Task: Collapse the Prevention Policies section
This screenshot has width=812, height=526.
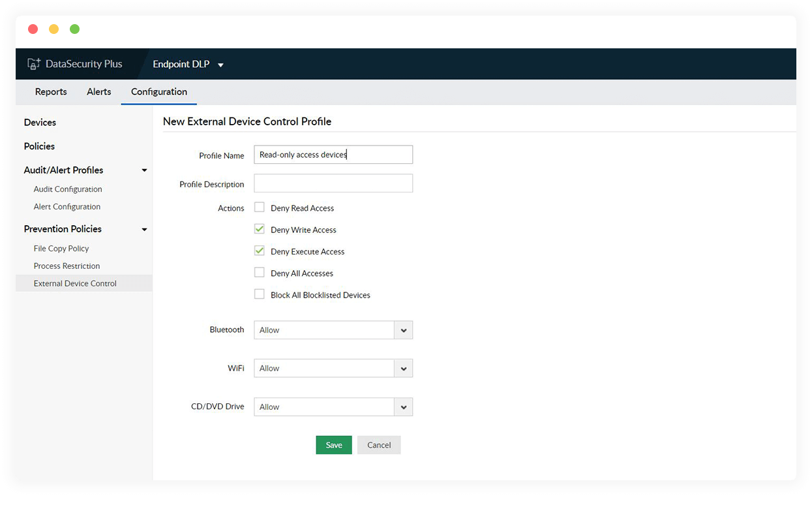Action: click(144, 229)
